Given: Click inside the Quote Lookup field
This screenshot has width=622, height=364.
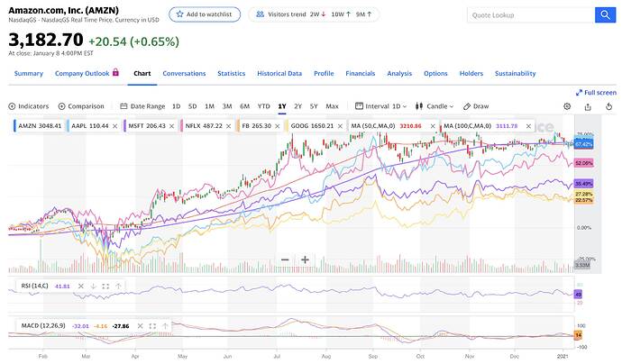Looking at the screenshot, I should (x=531, y=15).
